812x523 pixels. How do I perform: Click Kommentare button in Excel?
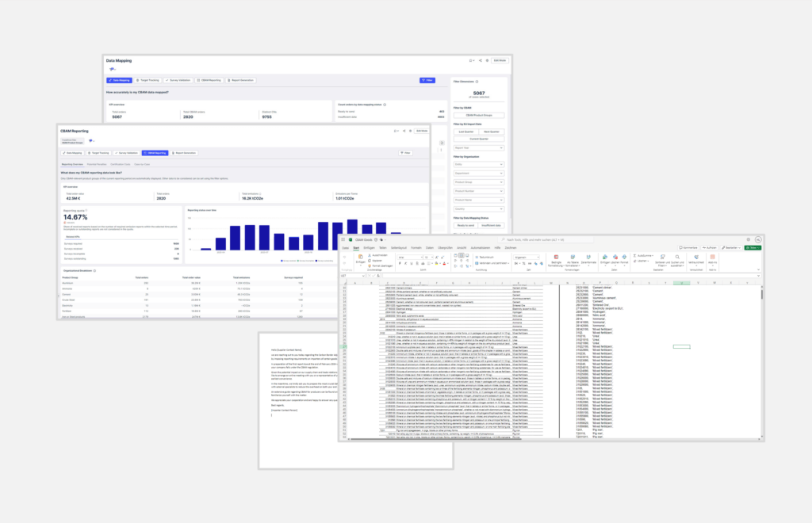[688, 248]
